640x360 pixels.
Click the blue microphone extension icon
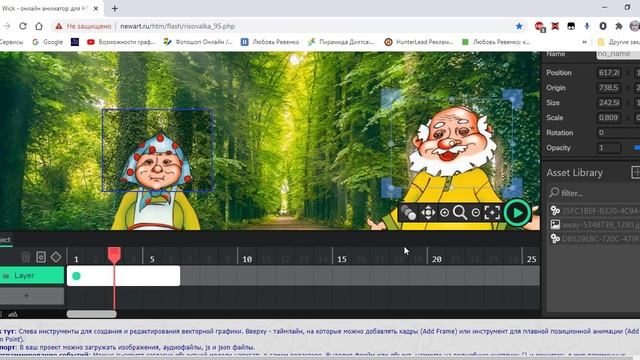coord(587,26)
